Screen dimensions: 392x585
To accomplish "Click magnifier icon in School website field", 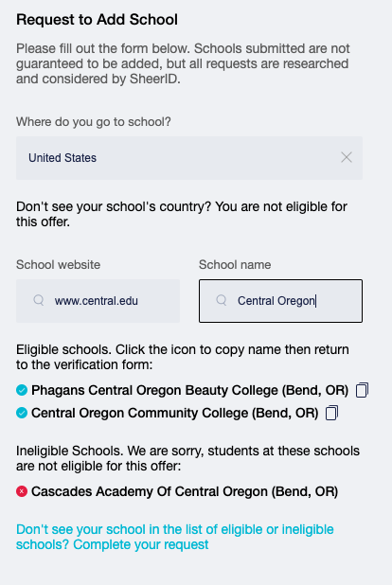I will (x=39, y=300).
